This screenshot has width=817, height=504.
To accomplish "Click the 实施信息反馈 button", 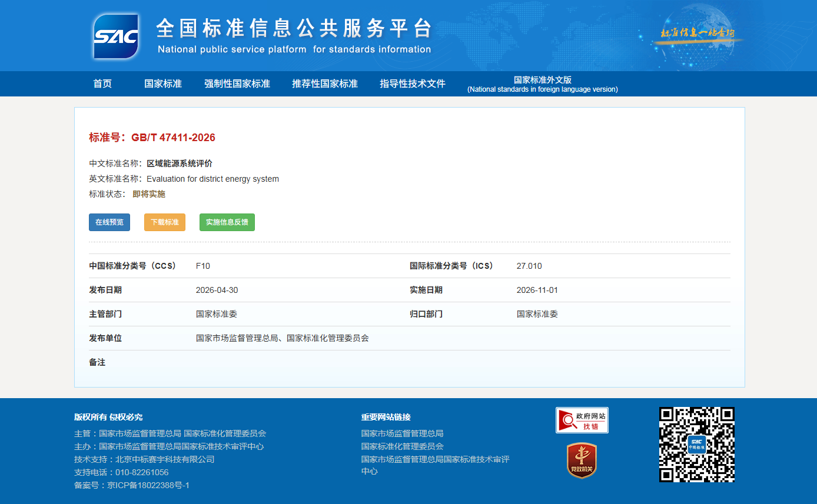I will click(227, 222).
